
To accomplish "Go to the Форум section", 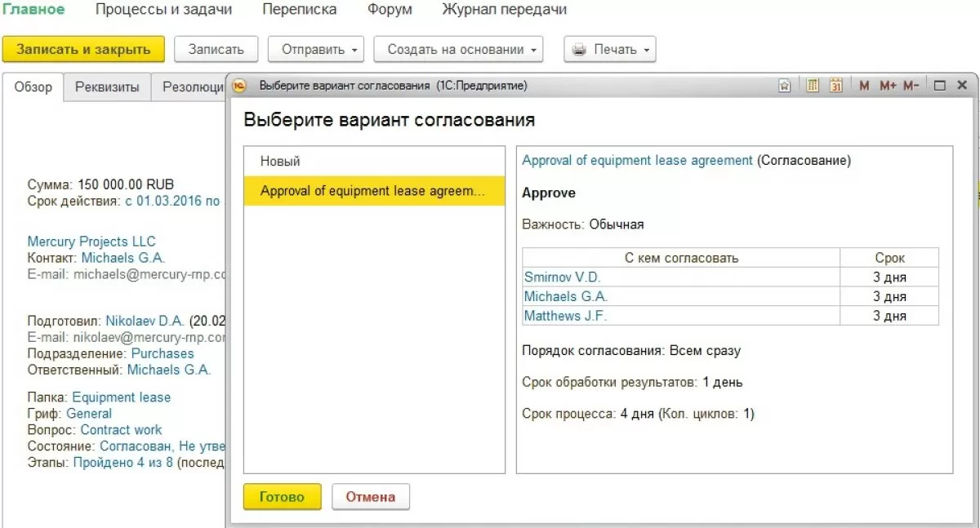I will point(390,10).
